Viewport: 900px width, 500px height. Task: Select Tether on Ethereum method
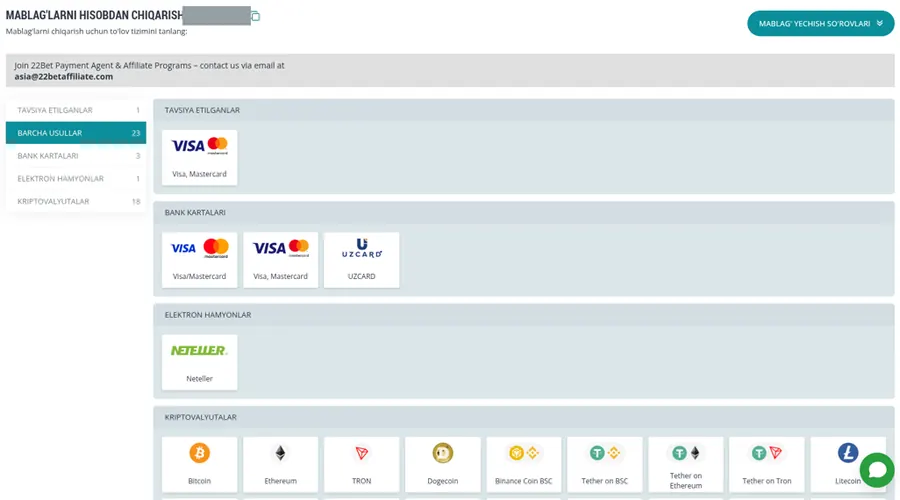coord(686,464)
